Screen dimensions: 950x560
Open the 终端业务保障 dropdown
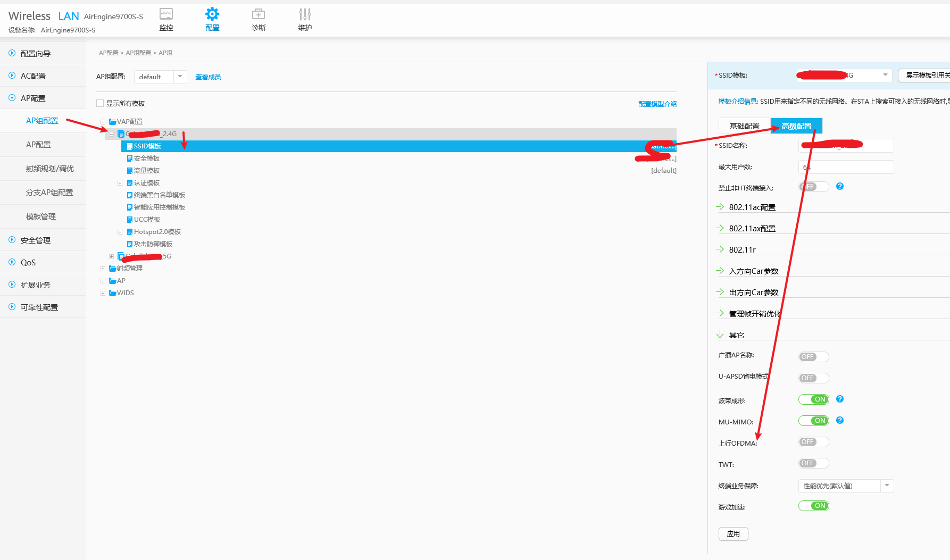tap(845, 486)
